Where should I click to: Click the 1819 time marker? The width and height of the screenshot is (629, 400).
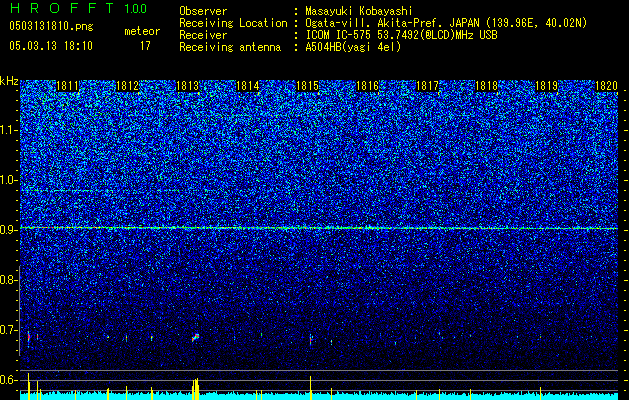547,86
